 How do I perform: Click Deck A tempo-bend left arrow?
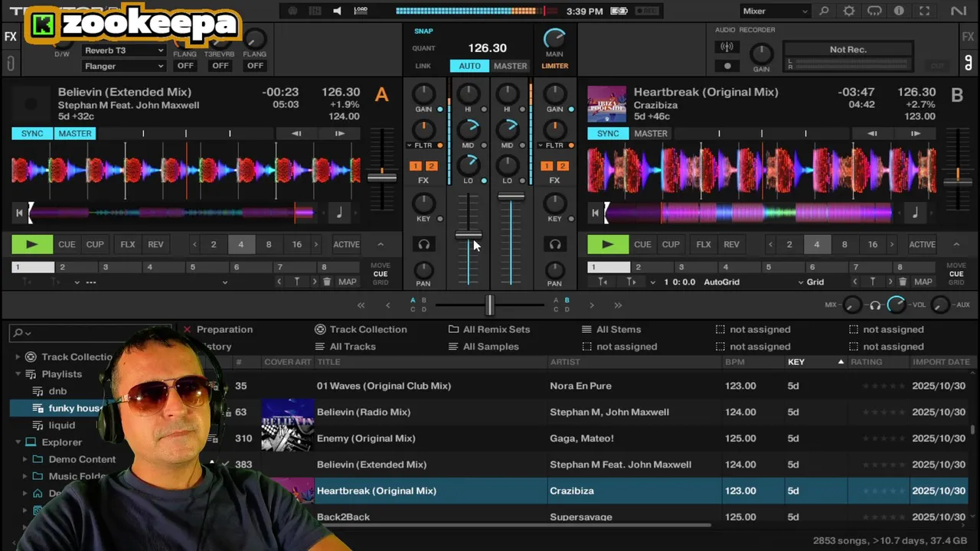pyautogui.click(x=296, y=133)
